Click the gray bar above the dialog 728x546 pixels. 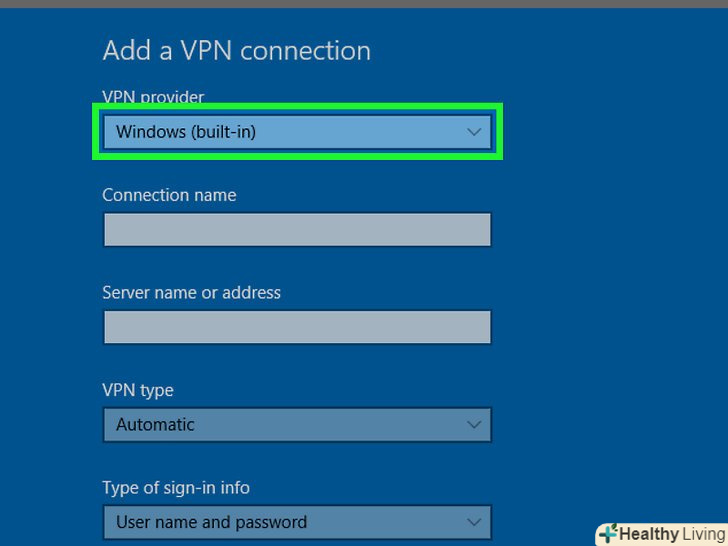[364, 4]
